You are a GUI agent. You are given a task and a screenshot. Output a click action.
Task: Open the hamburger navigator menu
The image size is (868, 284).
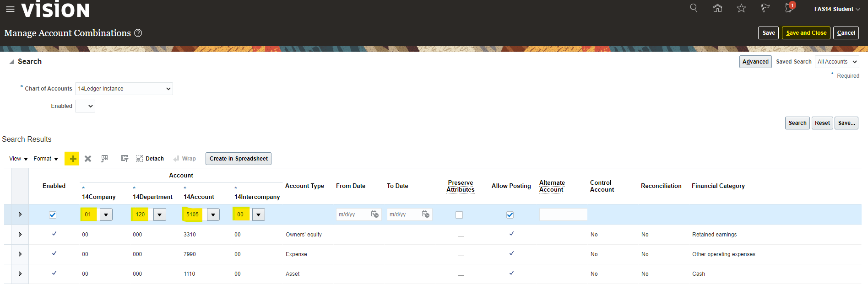point(10,9)
